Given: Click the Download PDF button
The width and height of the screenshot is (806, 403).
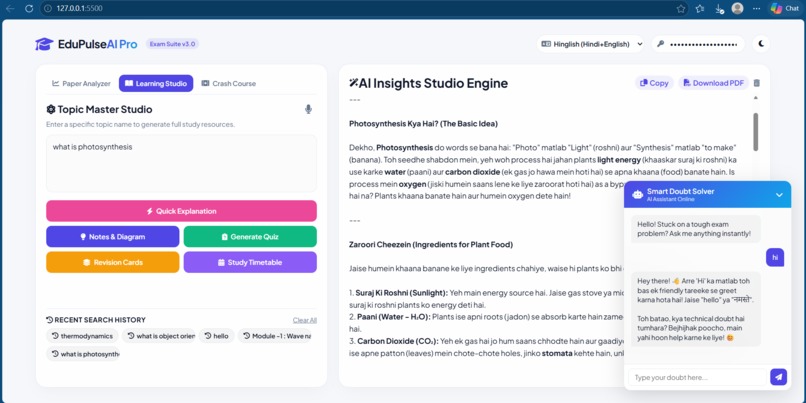Looking at the screenshot, I should click(x=713, y=83).
